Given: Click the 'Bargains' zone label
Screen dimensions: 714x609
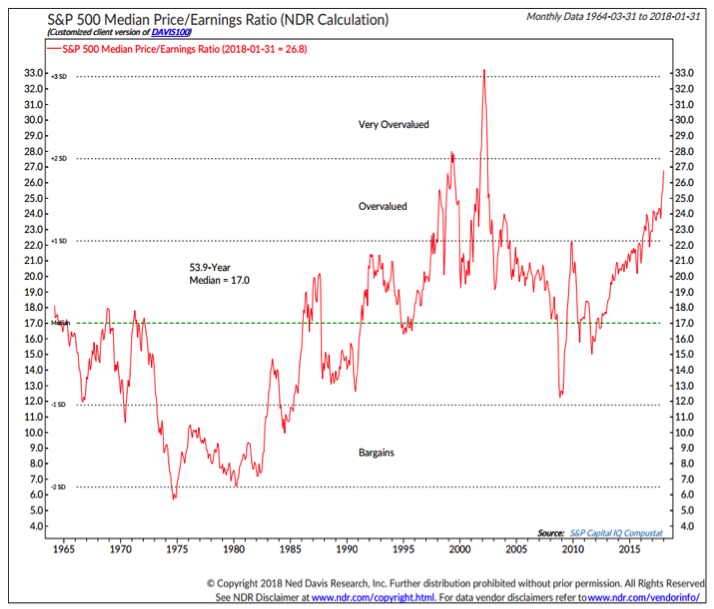Looking at the screenshot, I should pyautogui.click(x=376, y=452).
